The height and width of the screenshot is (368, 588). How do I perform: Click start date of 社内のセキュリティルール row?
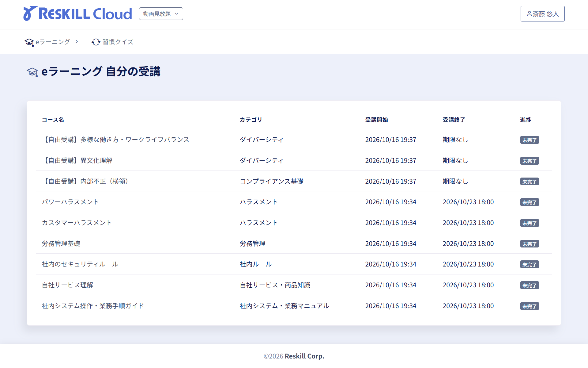(391, 264)
